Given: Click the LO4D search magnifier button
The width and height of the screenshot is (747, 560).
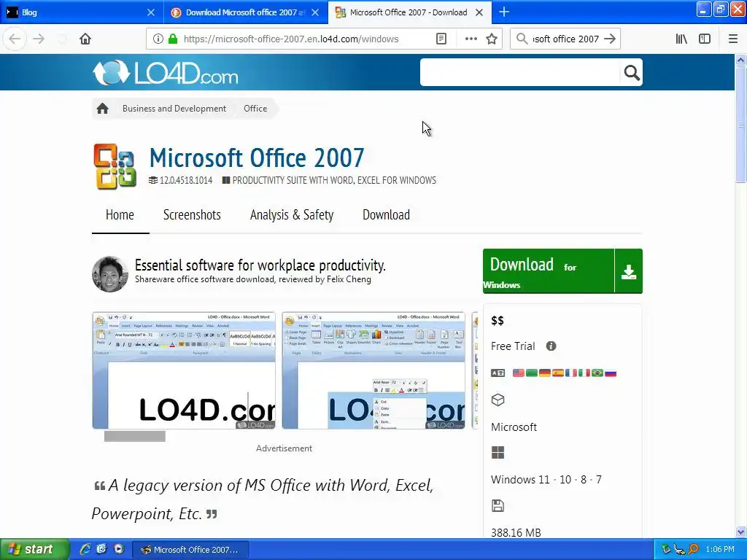Looking at the screenshot, I should (631, 72).
